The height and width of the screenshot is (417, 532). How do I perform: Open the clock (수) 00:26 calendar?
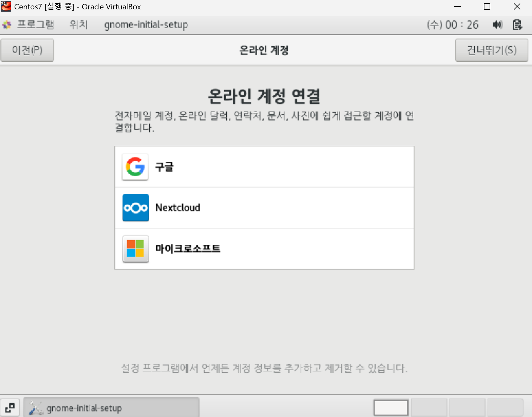452,25
